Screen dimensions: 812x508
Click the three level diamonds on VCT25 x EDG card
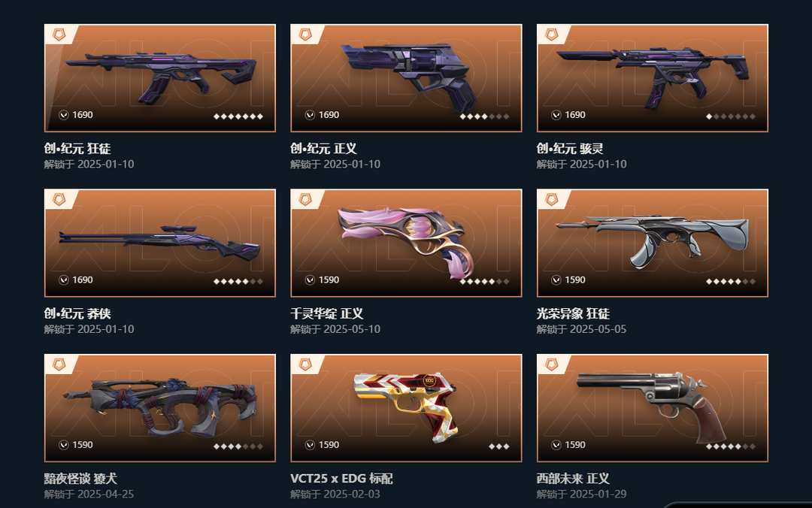499,446
